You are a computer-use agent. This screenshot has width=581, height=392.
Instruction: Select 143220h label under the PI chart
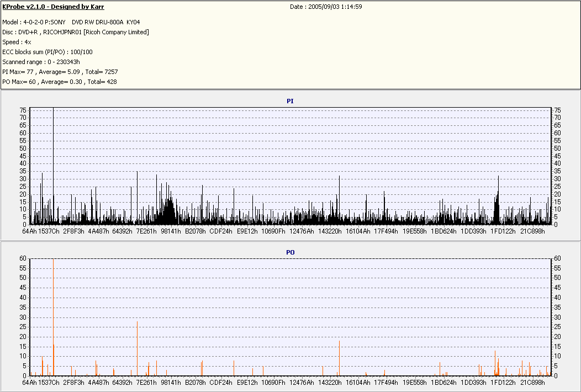pos(330,231)
